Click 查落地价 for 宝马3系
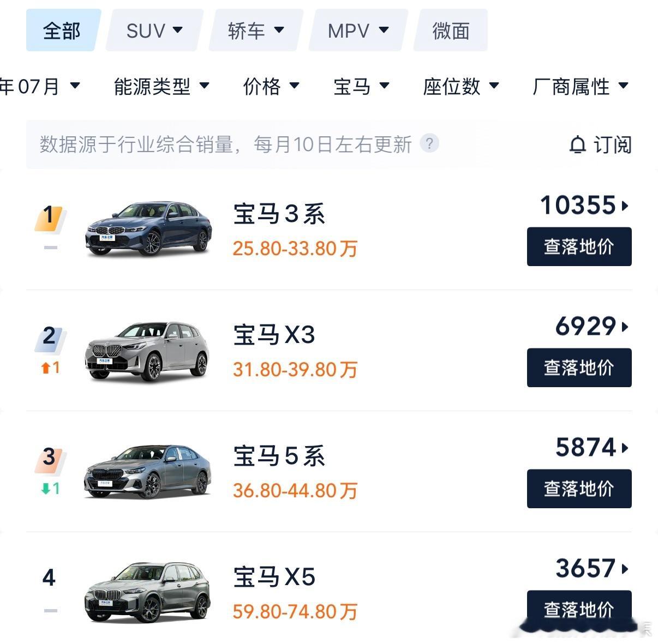Screen dimensions: 658x644 579,247
